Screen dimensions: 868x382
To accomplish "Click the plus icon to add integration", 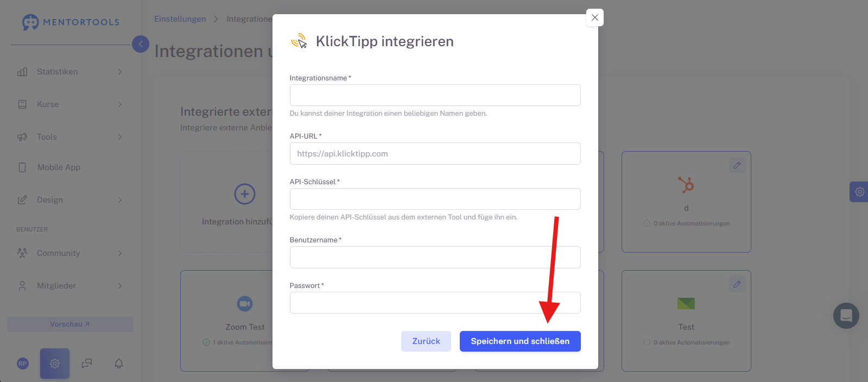I will (x=245, y=194).
